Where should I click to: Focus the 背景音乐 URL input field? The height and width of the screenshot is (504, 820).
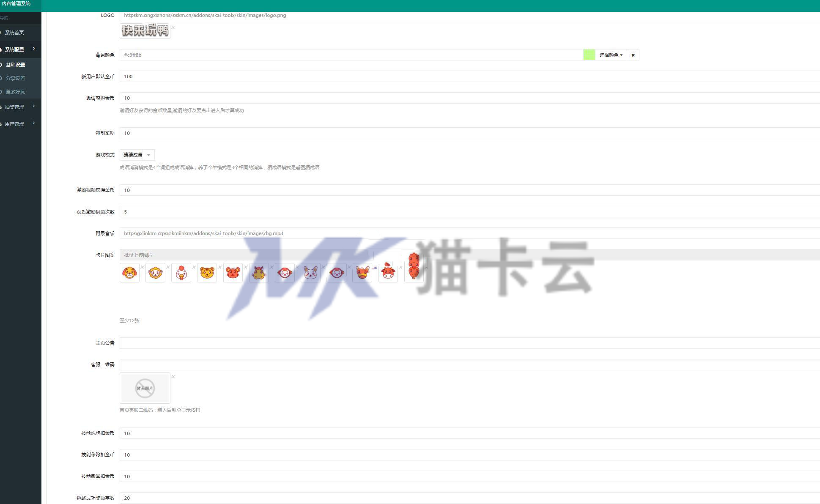pyautogui.click(x=469, y=233)
